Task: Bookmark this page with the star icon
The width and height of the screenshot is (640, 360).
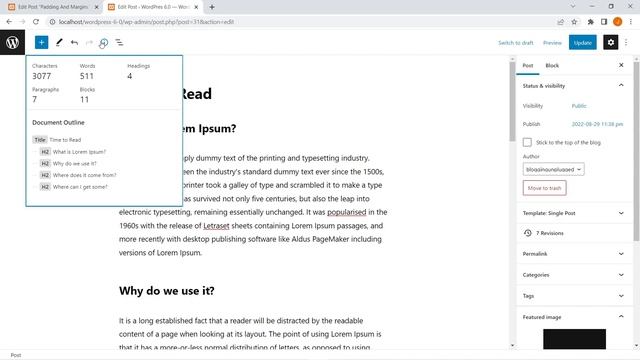Action: [x=574, y=22]
